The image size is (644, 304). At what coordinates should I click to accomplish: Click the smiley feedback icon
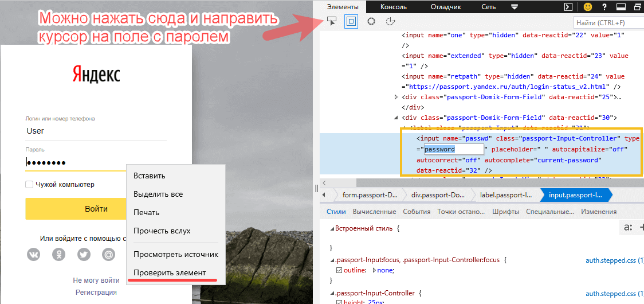point(588,7)
